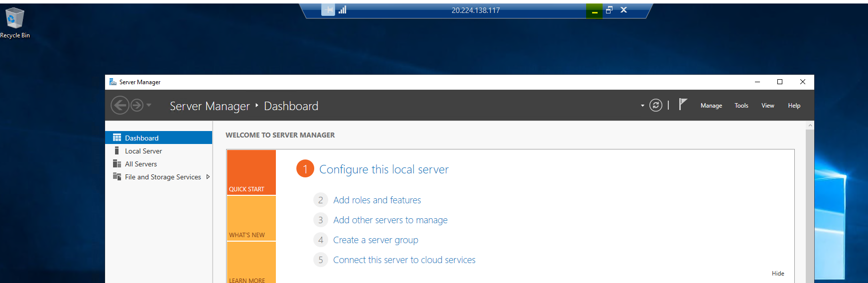
Task: Click the step 4 number circle
Action: pos(321,240)
